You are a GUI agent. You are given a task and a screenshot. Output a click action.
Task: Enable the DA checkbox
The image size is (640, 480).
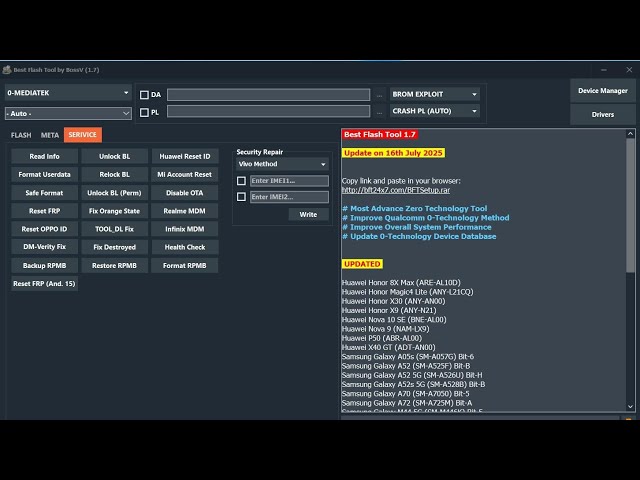(144, 95)
